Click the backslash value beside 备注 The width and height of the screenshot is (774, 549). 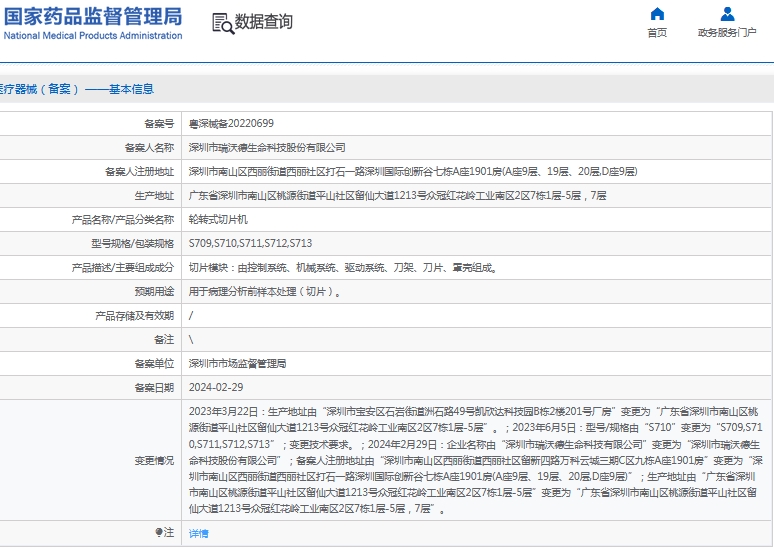click(191, 340)
